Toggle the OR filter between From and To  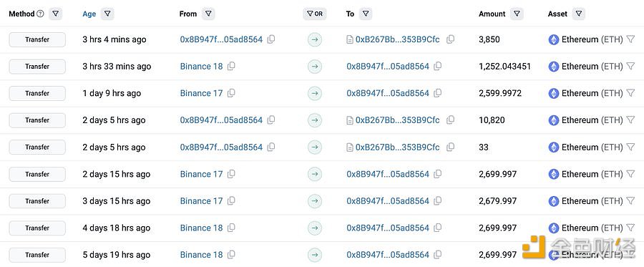[x=315, y=14]
